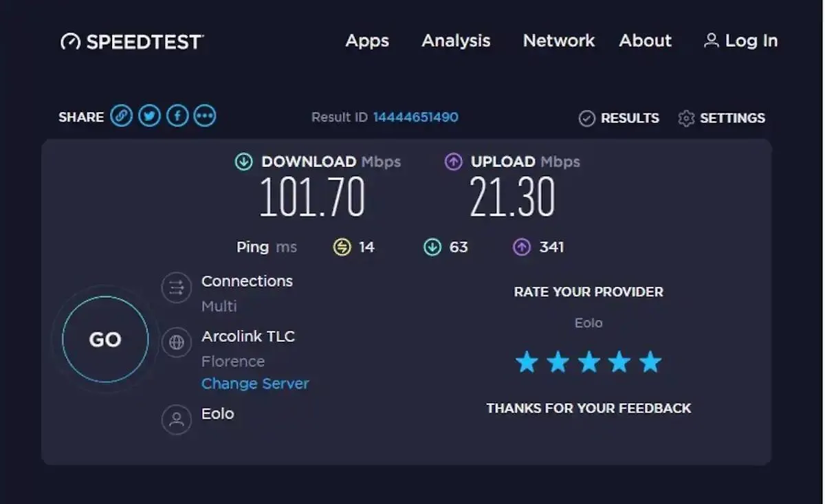Start a new test with GO

[x=105, y=339]
